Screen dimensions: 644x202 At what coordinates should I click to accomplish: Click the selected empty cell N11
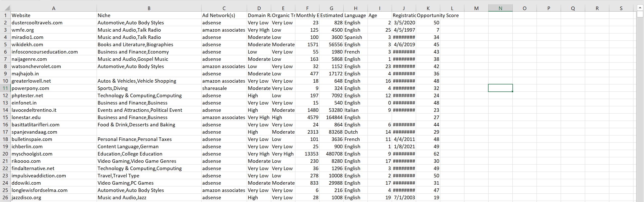coord(500,88)
